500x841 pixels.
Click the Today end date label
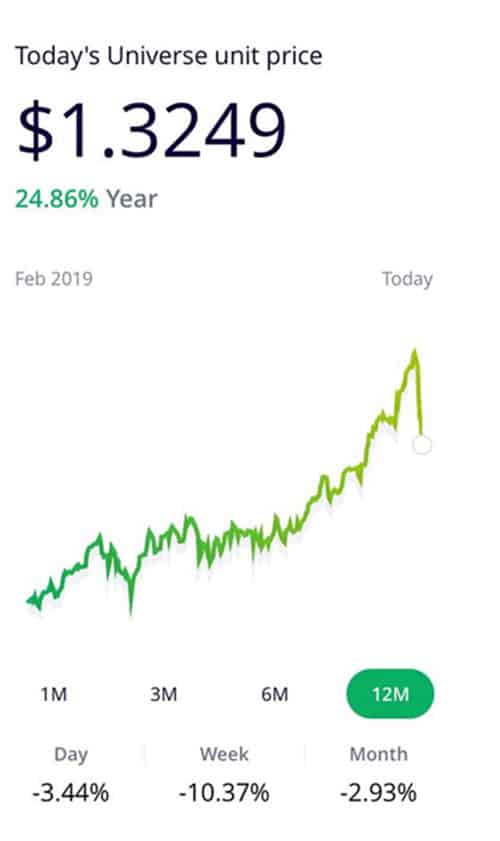[x=407, y=279]
